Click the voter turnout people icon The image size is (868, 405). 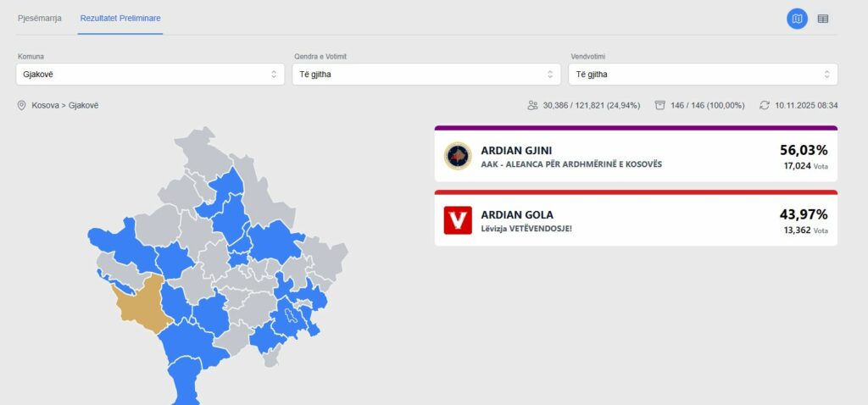tap(532, 105)
